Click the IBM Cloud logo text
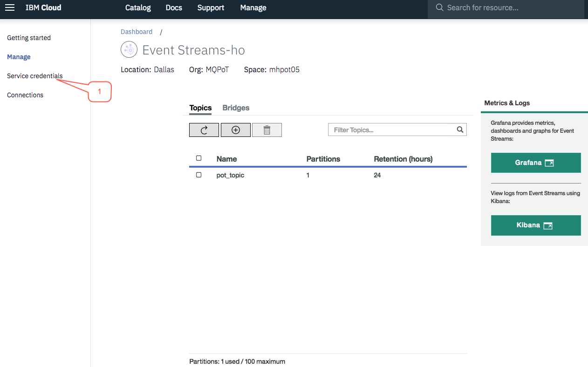The height and width of the screenshot is (367, 588). [43, 7]
